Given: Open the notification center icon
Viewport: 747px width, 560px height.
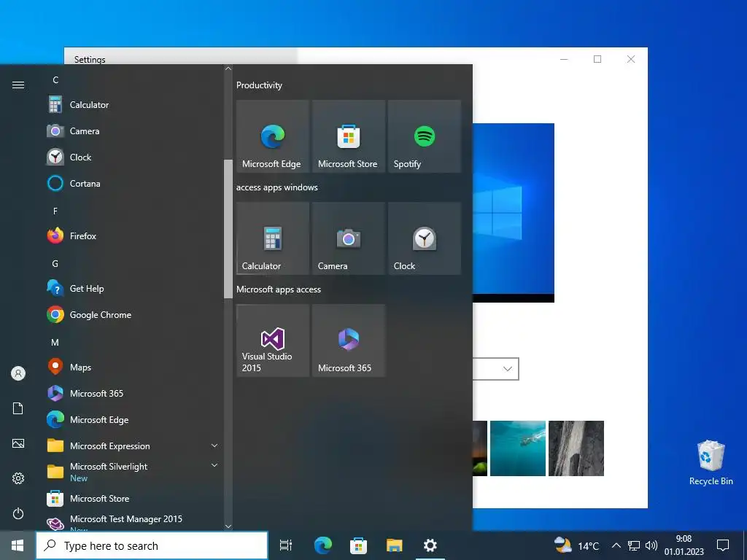Looking at the screenshot, I should [x=723, y=545].
